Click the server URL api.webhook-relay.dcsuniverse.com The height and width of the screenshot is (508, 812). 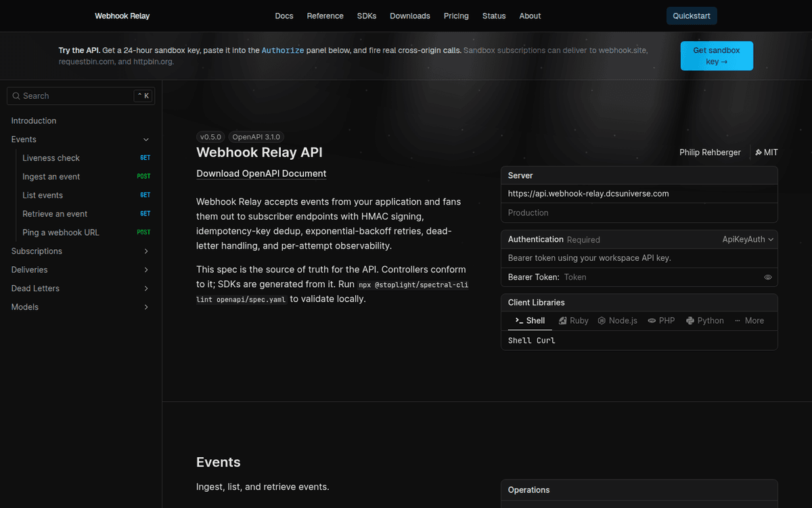point(588,194)
